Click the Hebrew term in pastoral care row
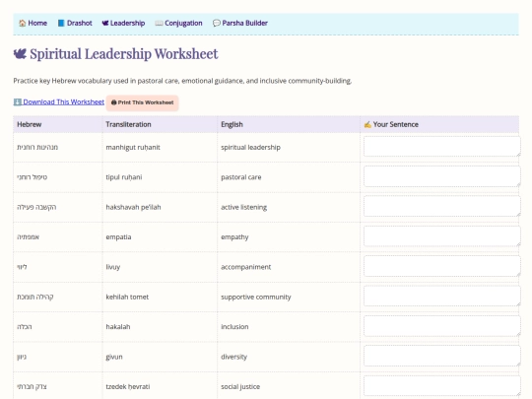 [x=33, y=177]
